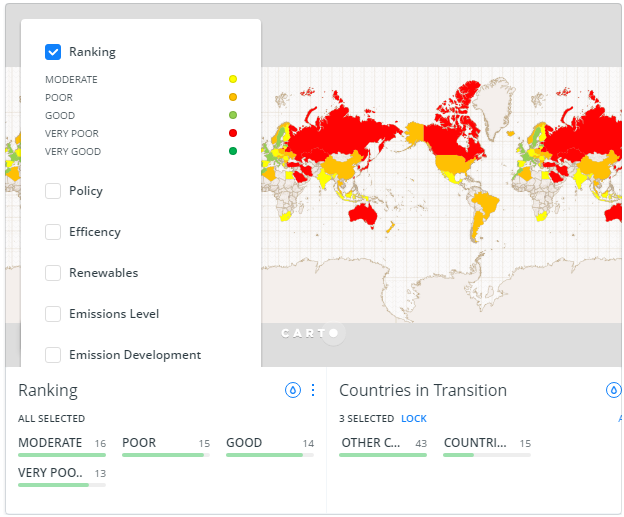624x517 pixels.
Task: Select the OTHER C... category bar
Action: 383,447
